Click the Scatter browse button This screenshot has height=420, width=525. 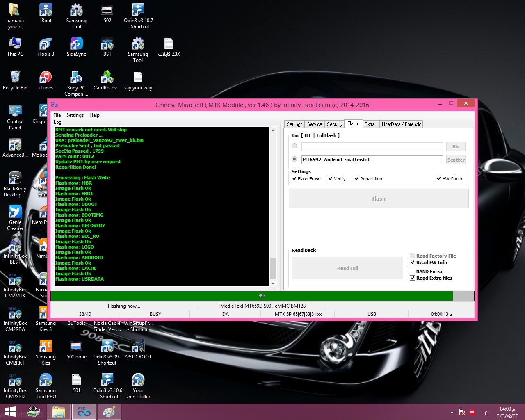pos(456,160)
